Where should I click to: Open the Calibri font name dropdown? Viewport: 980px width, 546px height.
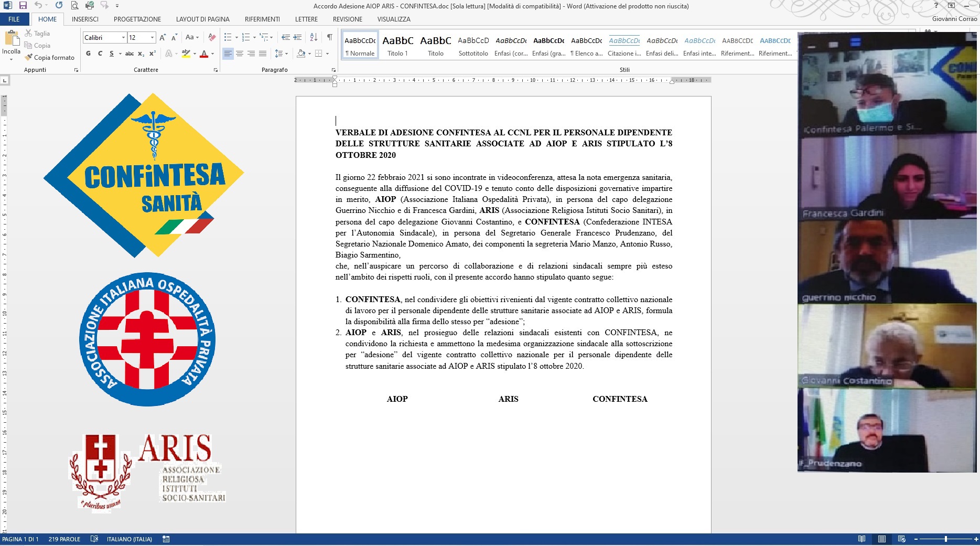[x=124, y=38]
